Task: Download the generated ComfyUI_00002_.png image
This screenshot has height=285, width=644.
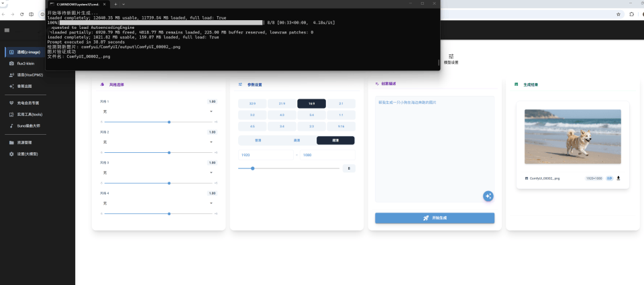Action: click(x=619, y=178)
